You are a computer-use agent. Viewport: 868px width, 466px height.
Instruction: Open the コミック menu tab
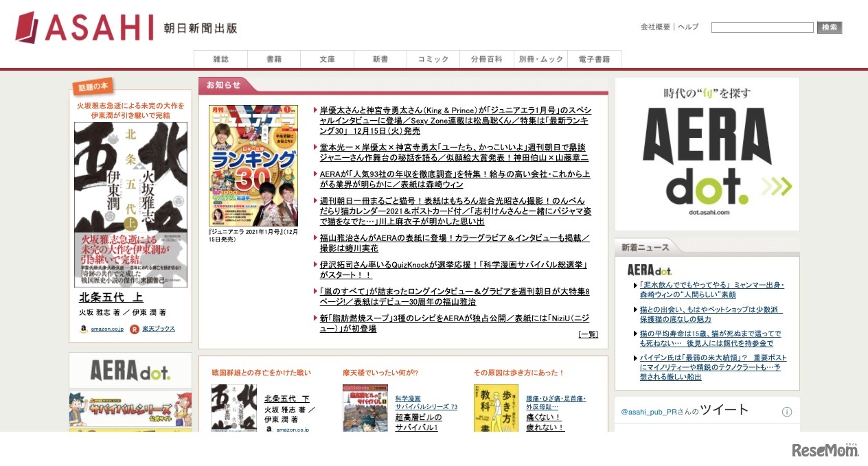(434, 59)
